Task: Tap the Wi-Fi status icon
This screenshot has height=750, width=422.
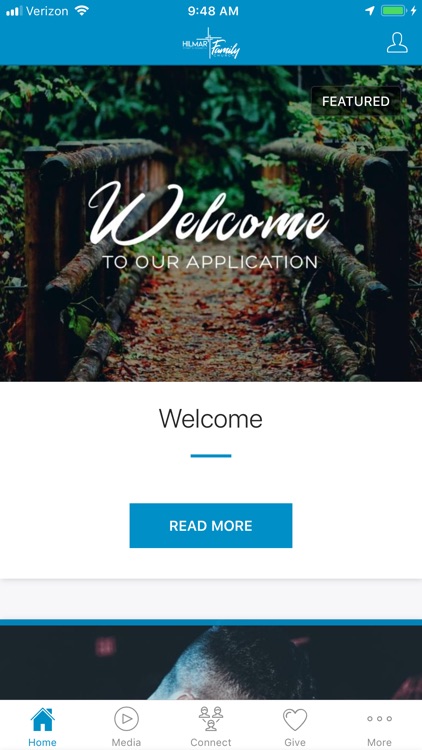Action: (x=82, y=11)
